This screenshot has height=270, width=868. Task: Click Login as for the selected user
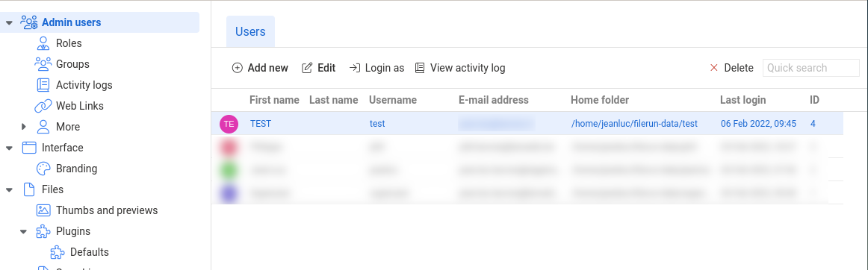(376, 68)
